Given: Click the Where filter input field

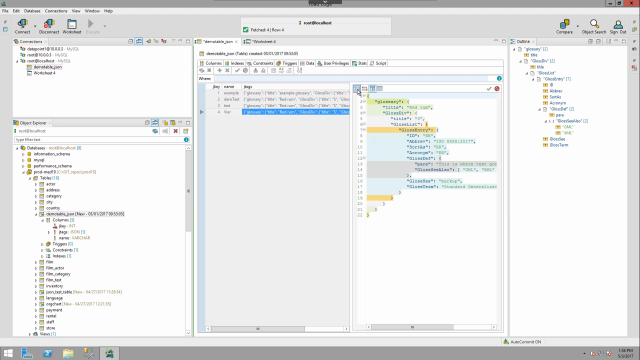Looking at the screenshot, I should pyautogui.click(x=353, y=78).
